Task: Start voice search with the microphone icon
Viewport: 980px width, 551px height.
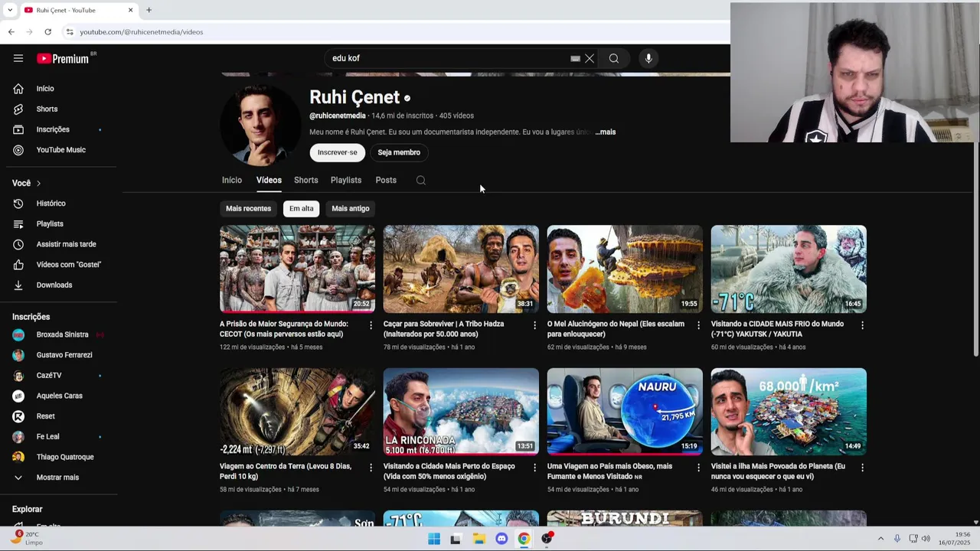Action: pos(648,58)
